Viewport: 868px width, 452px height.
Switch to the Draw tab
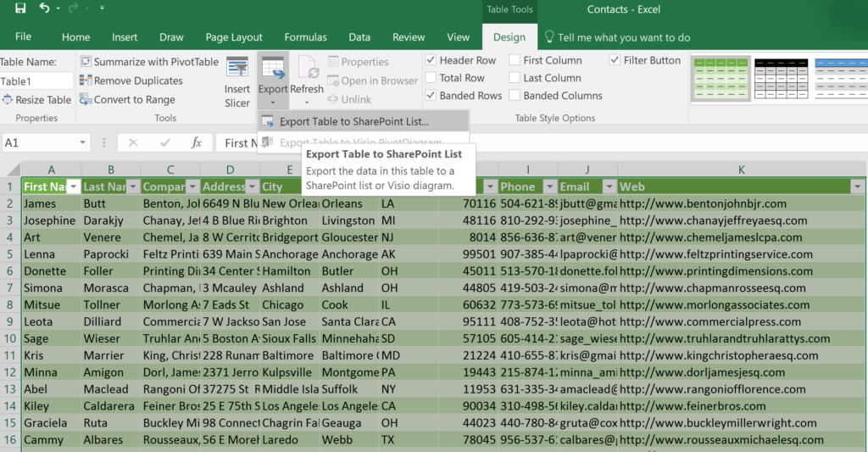(171, 37)
